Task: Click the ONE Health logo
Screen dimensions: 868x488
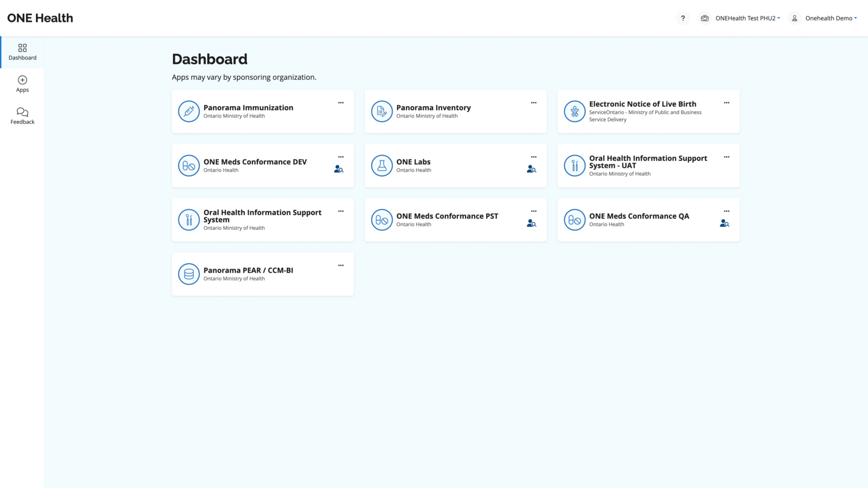Action: pyautogui.click(x=40, y=18)
